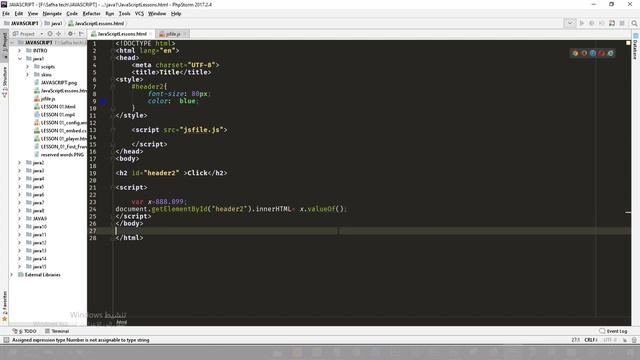Image resolution: width=640 pixels, height=360 pixels.
Task: Open the File menu
Action: point(6,13)
